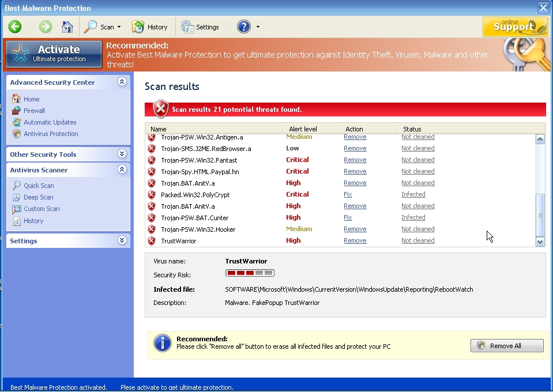Image resolution: width=553 pixels, height=392 pixels.
Task: Click the threat shield icon beside Packed.Win32.PolyCrypt
Action: tap(152, 195)
